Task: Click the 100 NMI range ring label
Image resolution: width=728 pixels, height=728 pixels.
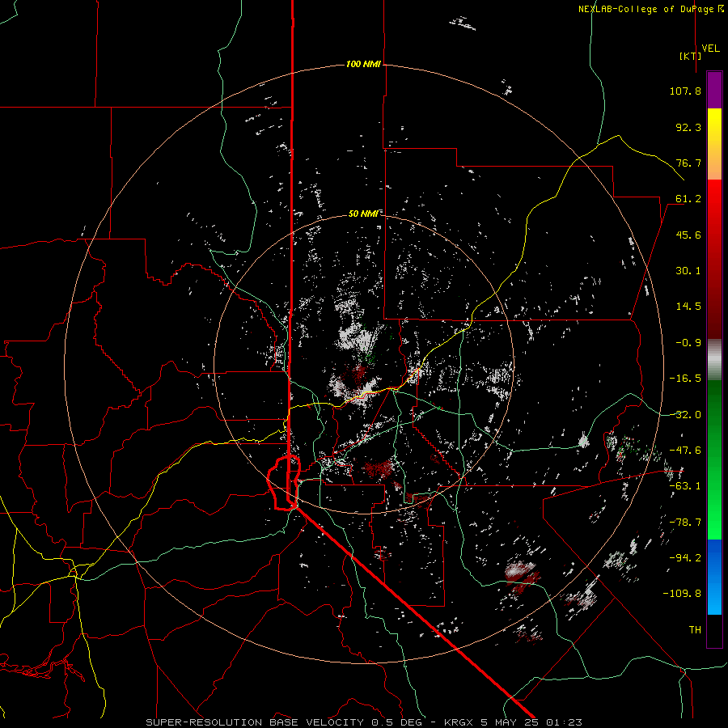Action: 363,64
